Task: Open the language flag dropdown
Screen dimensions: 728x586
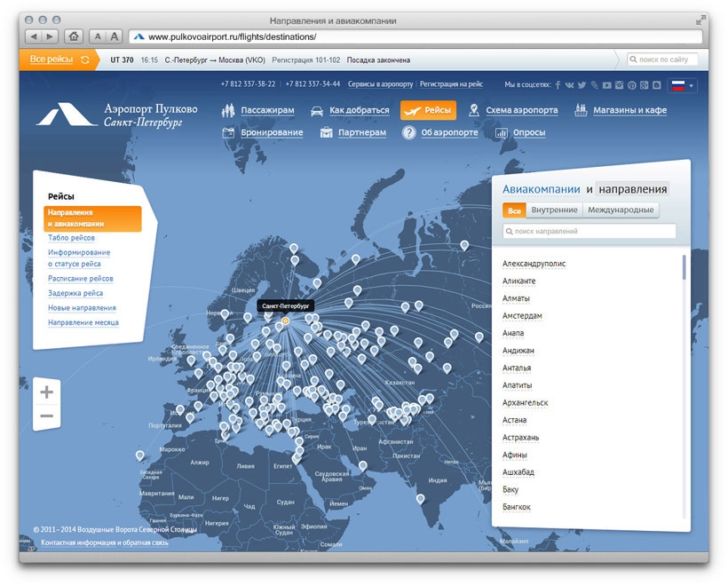Action: point(683,85)
